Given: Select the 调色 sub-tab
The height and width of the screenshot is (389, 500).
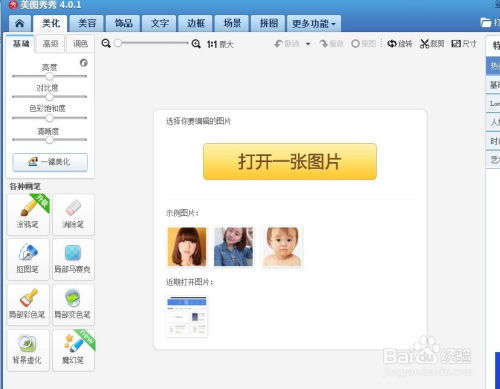Looking at the screenshot, I should click(x=80, y=44).
